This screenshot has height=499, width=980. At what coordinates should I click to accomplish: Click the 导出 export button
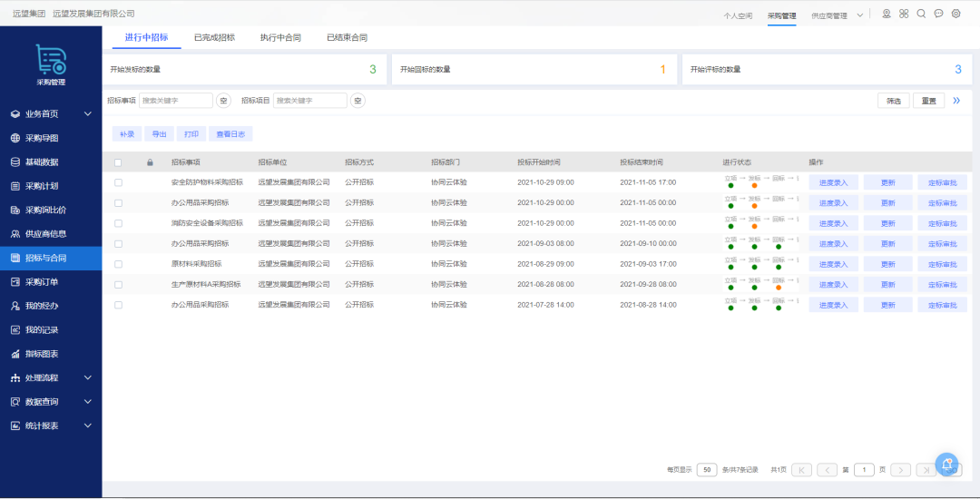click(160, 133)
